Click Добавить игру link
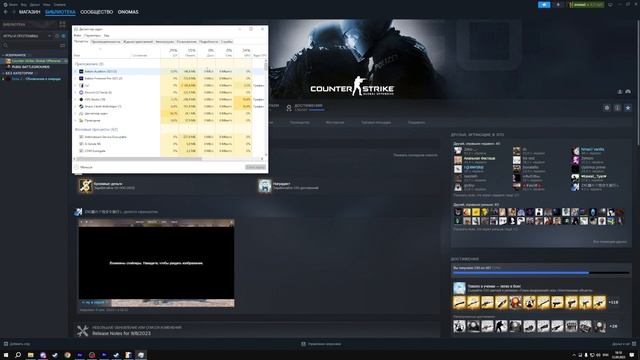 (x=20, y=344)
